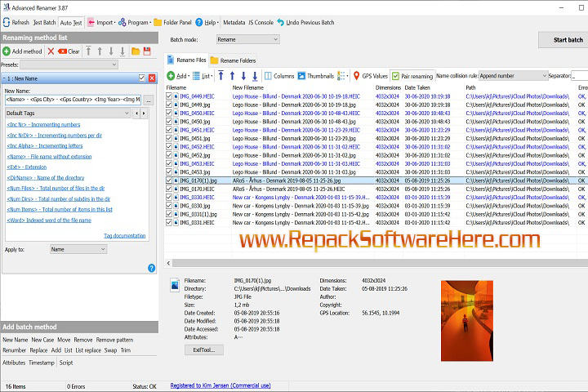
Task: Uncheck the IMG_0453.jpg file checkbox
Action: pos(169,171)
